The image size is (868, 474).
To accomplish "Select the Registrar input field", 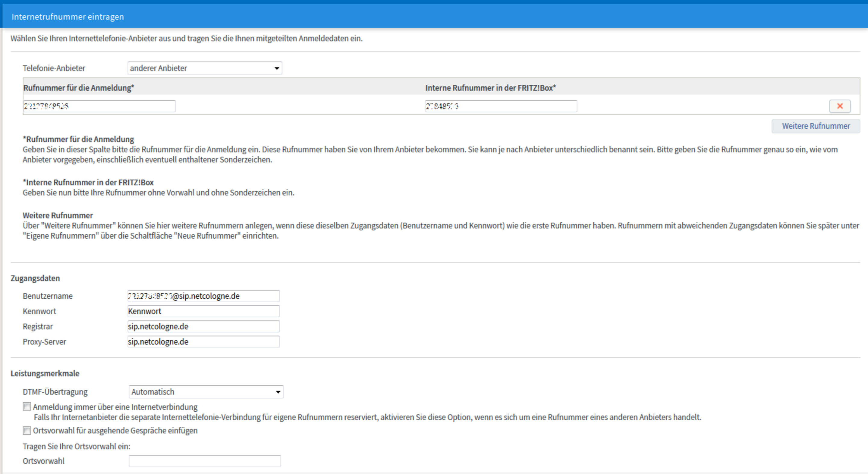I will [x=203, y=326].
